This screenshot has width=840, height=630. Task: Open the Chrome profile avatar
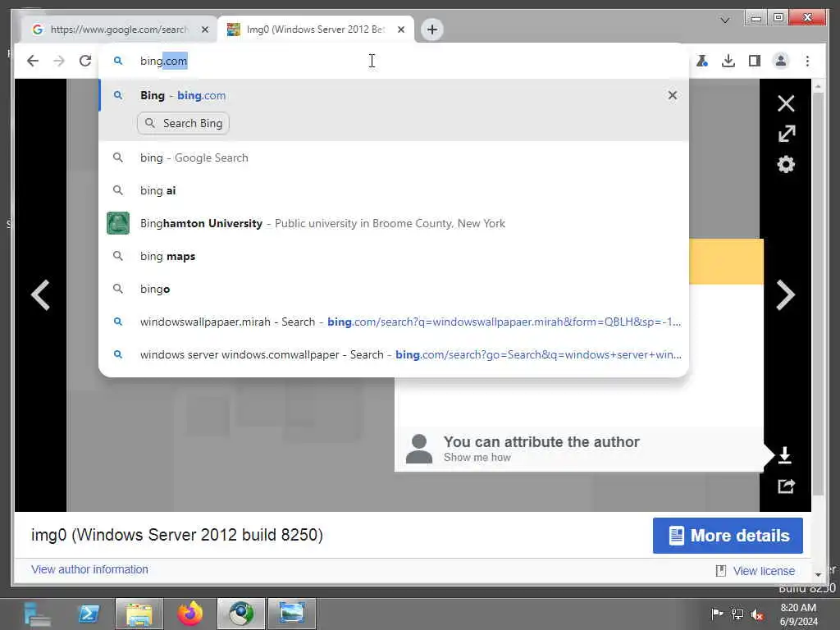pos(781,61)
